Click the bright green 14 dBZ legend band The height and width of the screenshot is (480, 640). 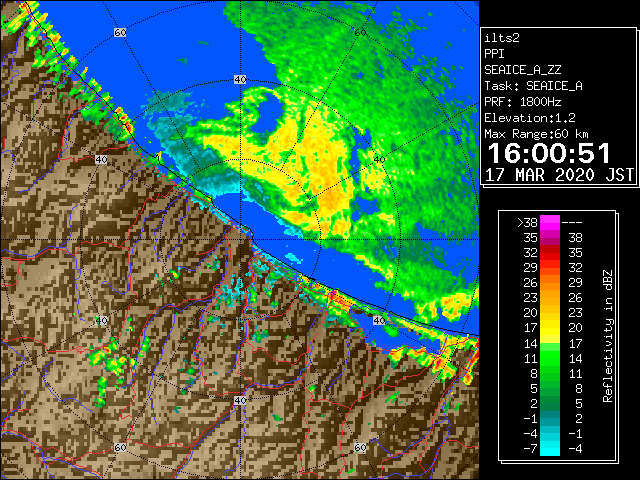(x=550, y=347)
